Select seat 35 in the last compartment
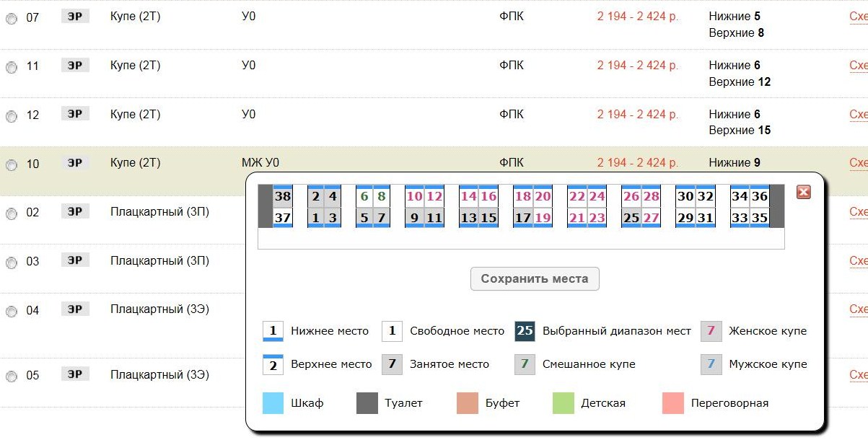 click(759, 218)
